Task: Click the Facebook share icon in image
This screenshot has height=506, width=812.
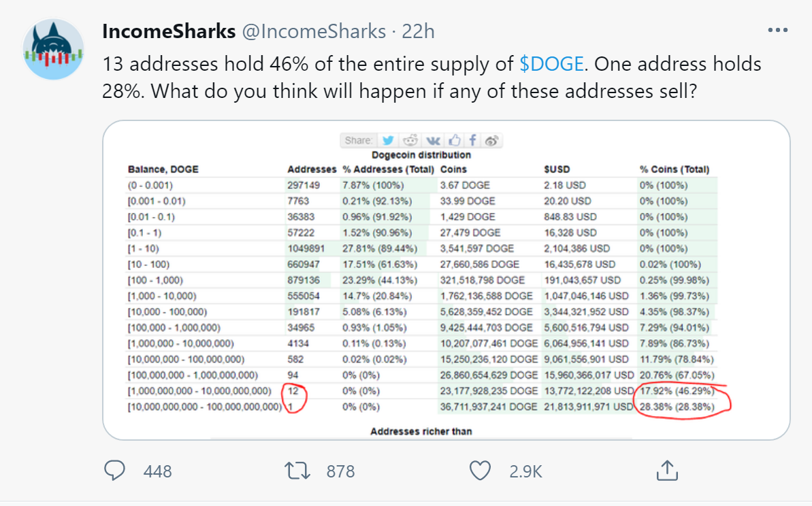Action: click(473, 141)
